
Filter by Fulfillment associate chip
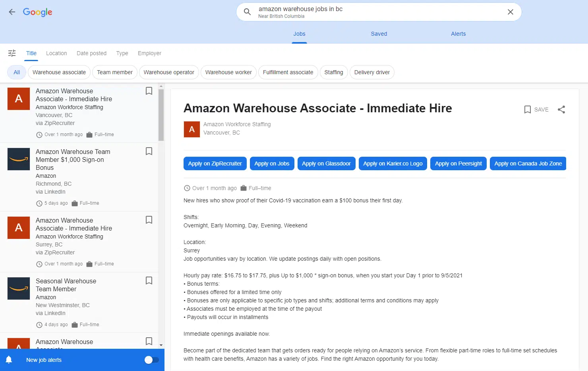point(288,72)
